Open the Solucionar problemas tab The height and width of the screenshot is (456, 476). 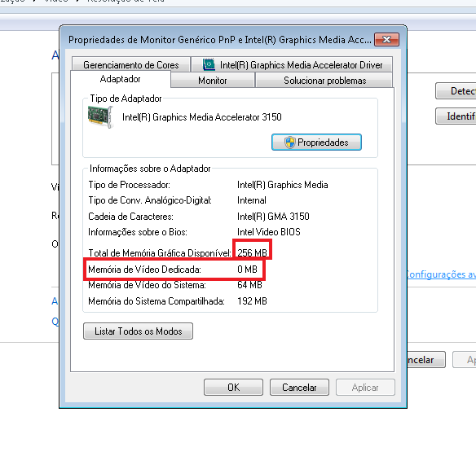[x=324, y=81]
